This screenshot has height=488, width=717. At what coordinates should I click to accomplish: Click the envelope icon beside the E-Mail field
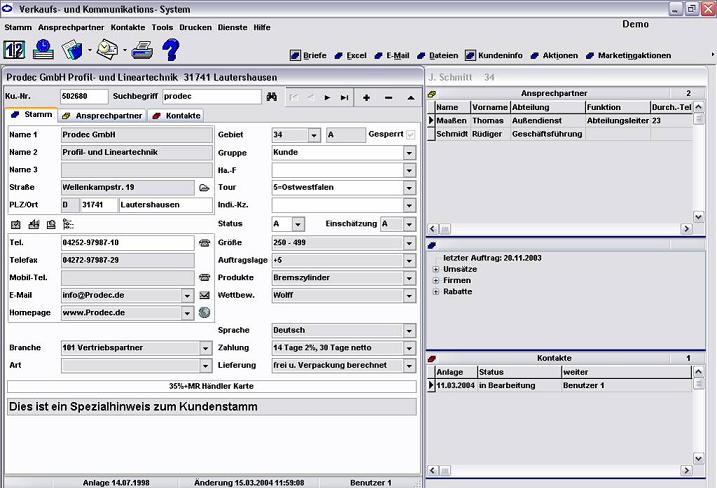pyautogui.click(x=204, y=295)
